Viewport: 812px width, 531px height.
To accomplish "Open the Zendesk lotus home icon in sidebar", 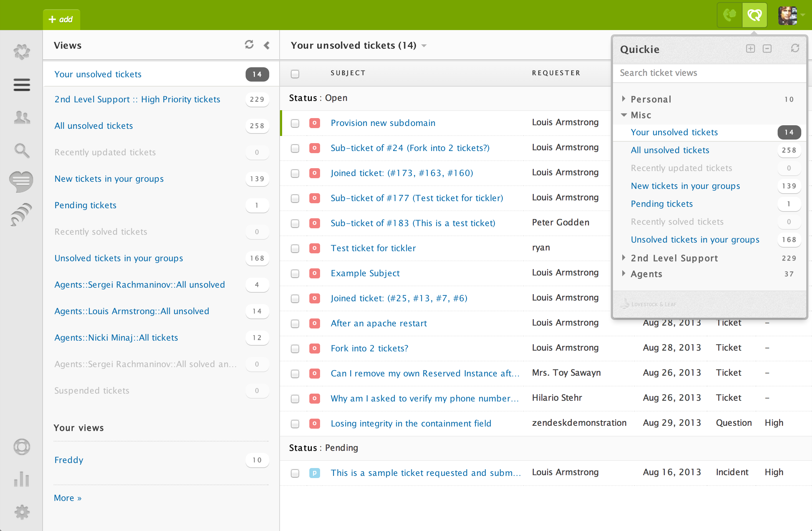I will [x=22, y=52].
